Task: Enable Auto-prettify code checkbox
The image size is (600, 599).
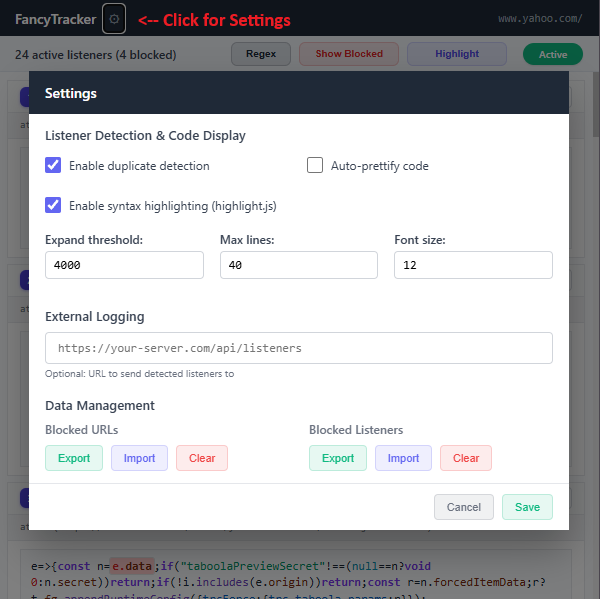Action: (315, 165)
